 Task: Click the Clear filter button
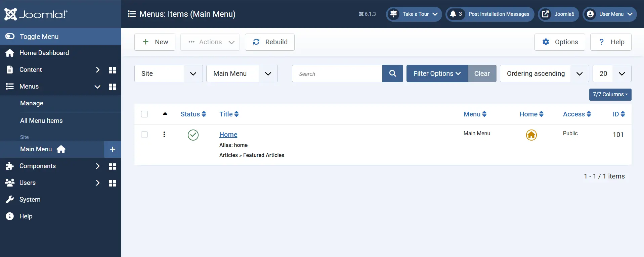coord(482,73)
